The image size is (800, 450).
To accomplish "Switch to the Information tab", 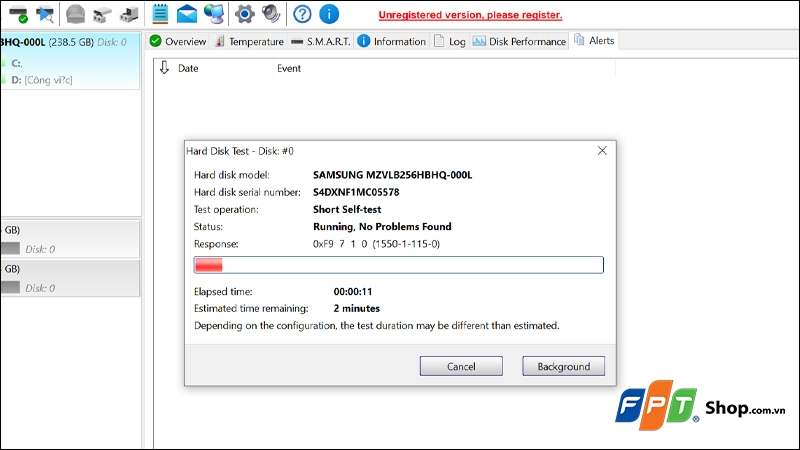I will pos(391,41).
